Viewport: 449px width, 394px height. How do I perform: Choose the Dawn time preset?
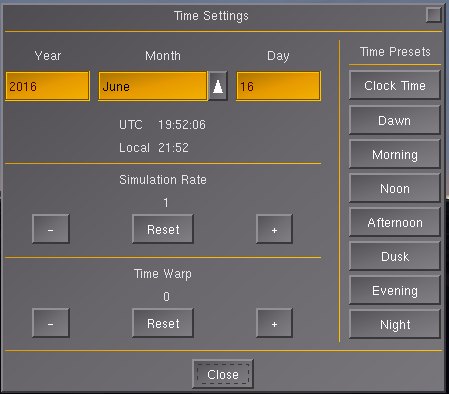pyautogui.click(x=395, y=120)
